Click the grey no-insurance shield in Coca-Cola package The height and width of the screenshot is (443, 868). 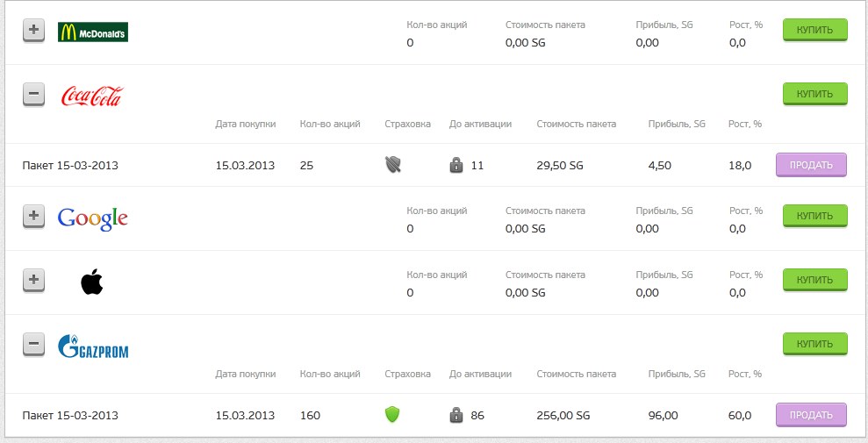coord(393,165)
